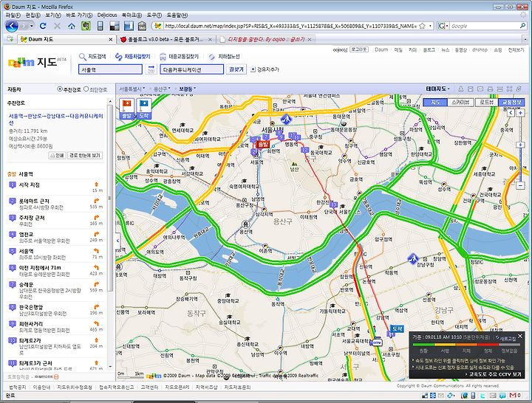Screen dimensions: 532x403
Task: Click the Firefox back arrow button
Action: [12, 26]
